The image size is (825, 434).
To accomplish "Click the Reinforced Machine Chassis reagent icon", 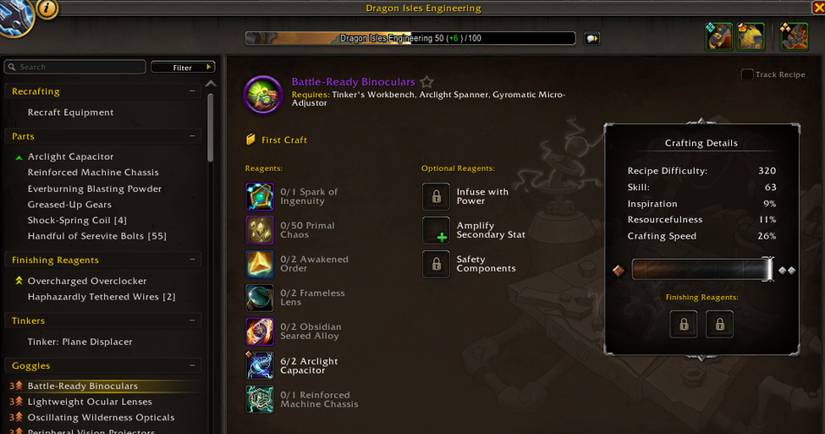I will click(259, 399).
